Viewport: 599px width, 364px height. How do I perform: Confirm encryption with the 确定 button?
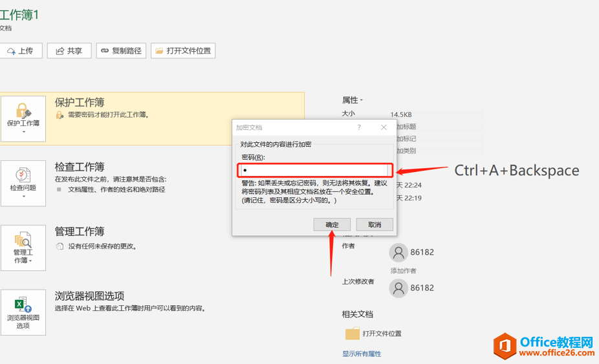[x=332, y=224]
